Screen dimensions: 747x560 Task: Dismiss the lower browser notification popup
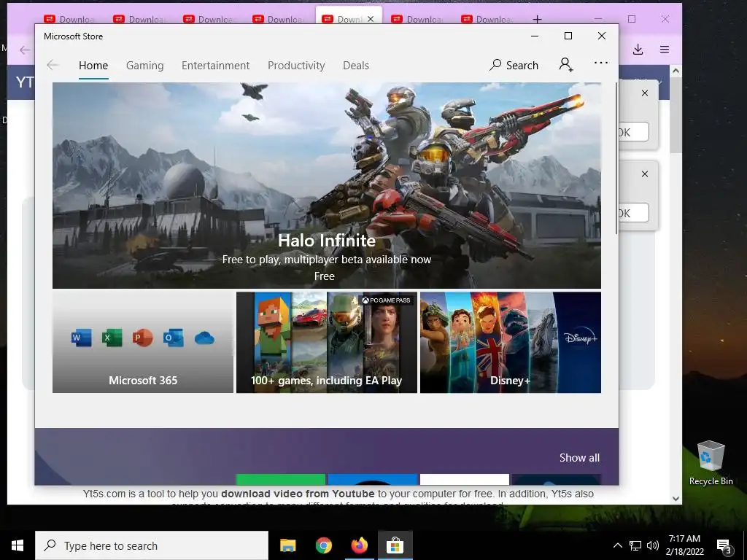coord(645,174)
